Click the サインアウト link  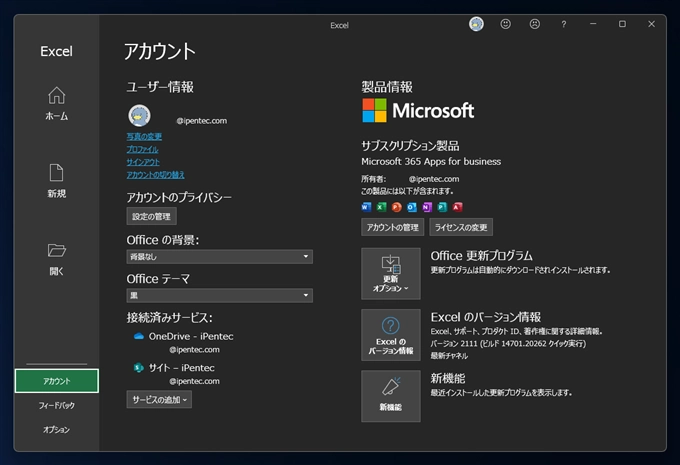(143, 162)
